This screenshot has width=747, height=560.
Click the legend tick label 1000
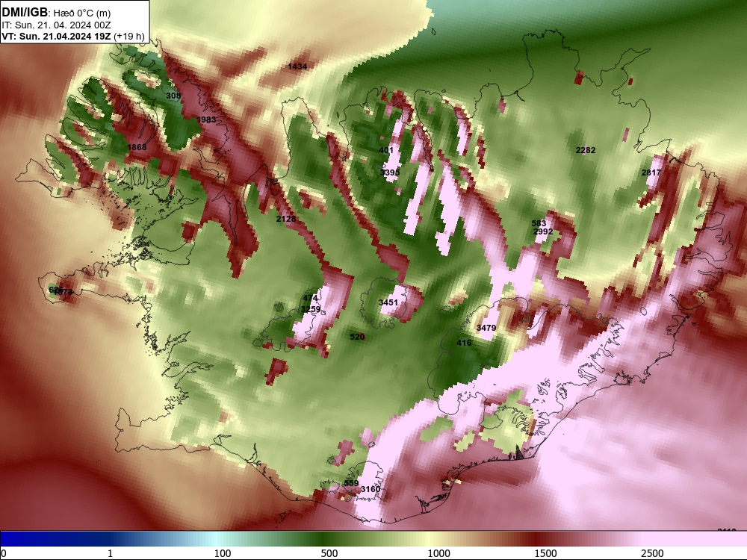pos(438,553)
